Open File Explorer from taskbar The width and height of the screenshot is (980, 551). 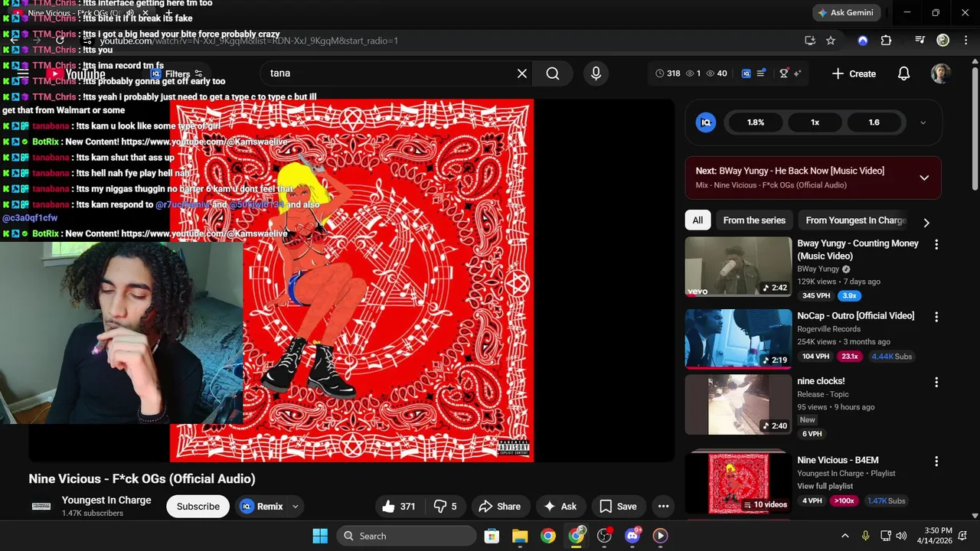click(520, 536)
